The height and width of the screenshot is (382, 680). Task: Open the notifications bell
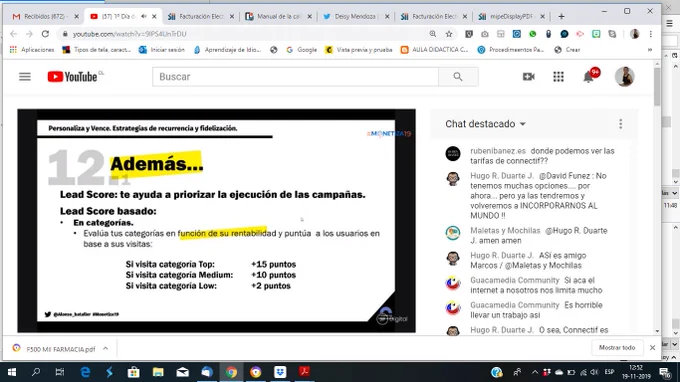pyautogui.click(x=588, y=77)
